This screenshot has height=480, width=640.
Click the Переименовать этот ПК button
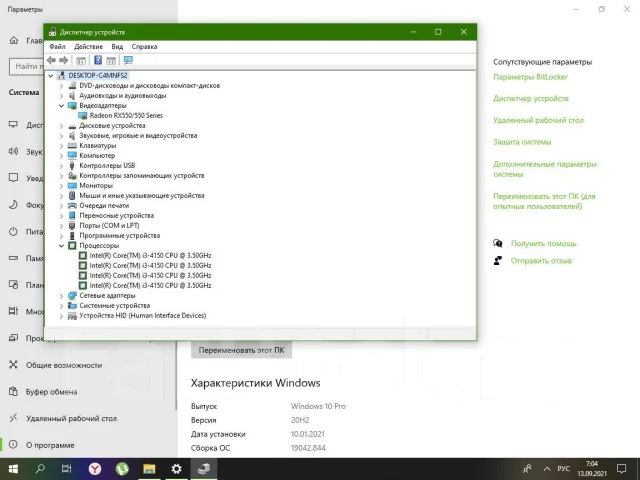241,350
